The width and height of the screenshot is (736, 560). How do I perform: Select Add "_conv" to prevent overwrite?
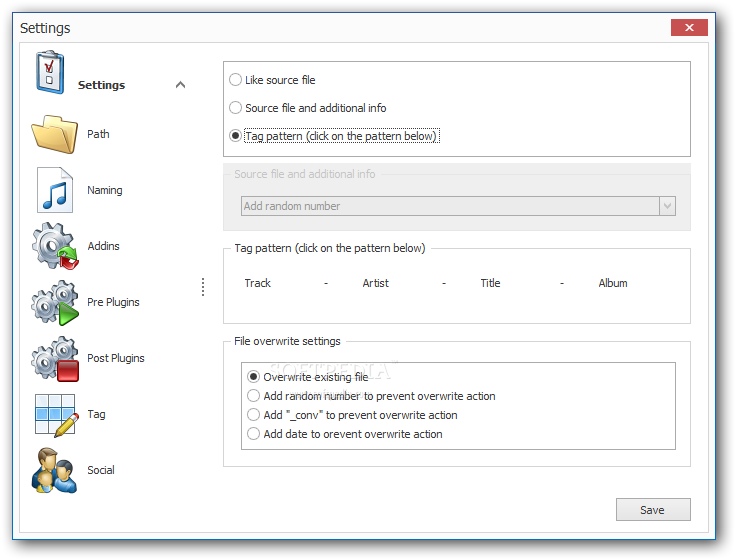click(352, 415)
